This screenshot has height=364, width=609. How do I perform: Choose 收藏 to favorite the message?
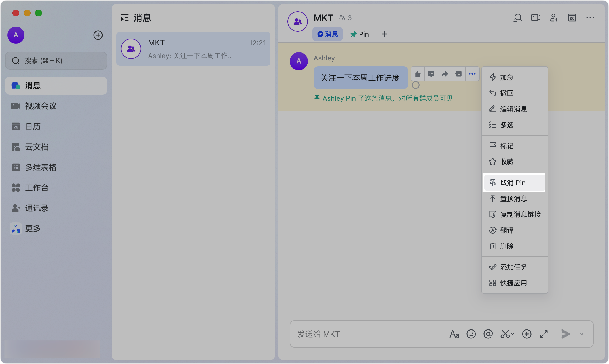pos(515,162)
